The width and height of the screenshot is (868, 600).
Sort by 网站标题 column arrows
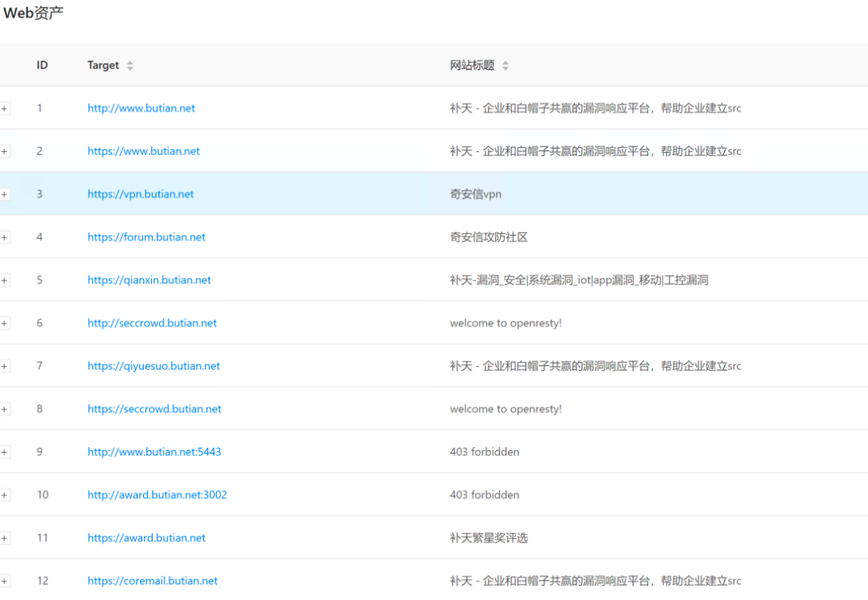pos(506,65)
